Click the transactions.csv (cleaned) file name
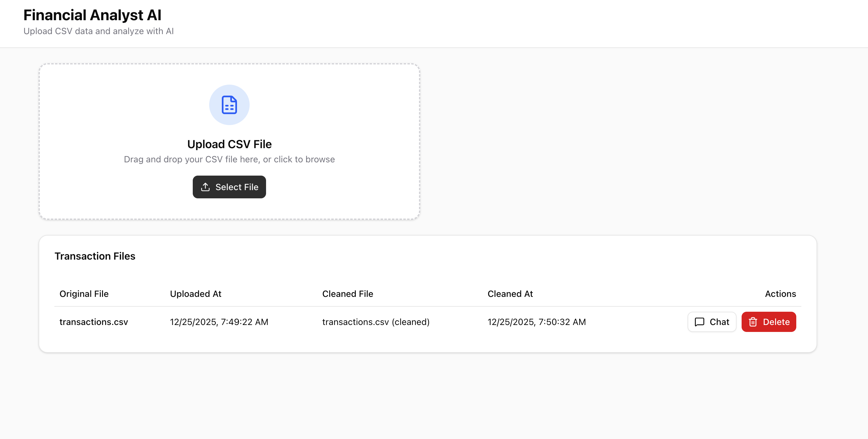 tap(376, 322)
